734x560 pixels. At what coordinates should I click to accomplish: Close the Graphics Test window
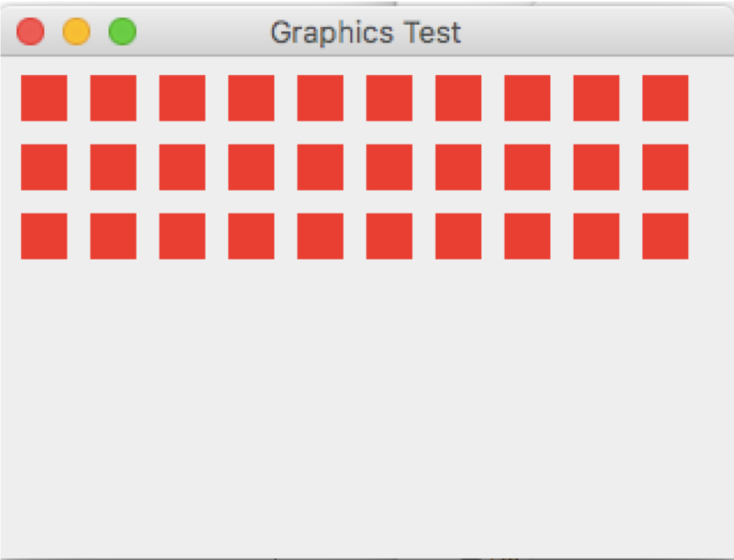coord(31,31)
